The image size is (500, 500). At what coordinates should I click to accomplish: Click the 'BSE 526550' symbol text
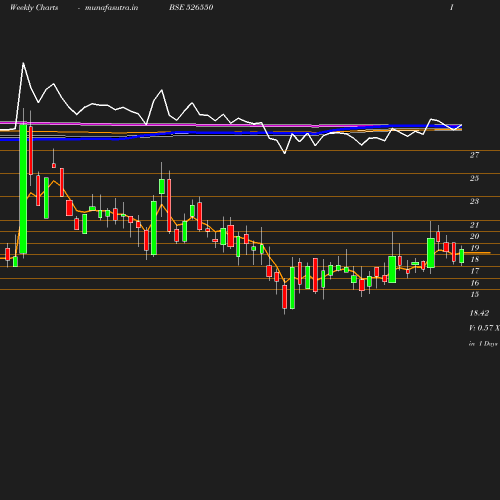pos(191,7)
